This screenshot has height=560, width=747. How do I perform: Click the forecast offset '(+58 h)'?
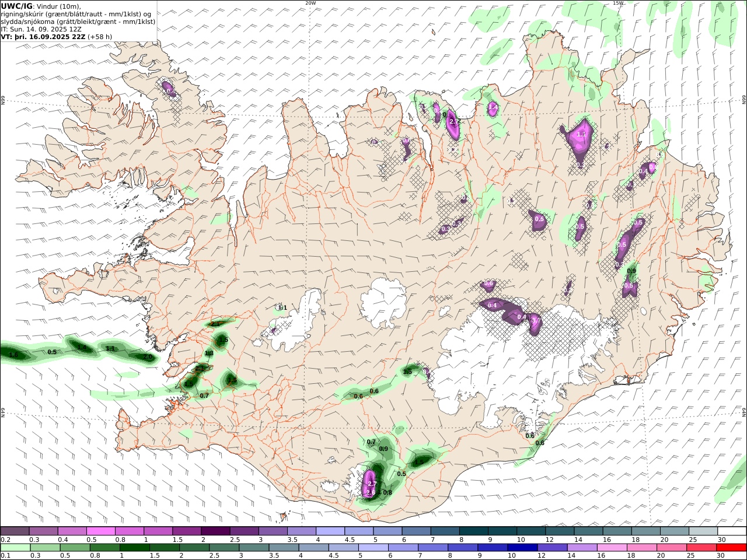click(100, 36)
